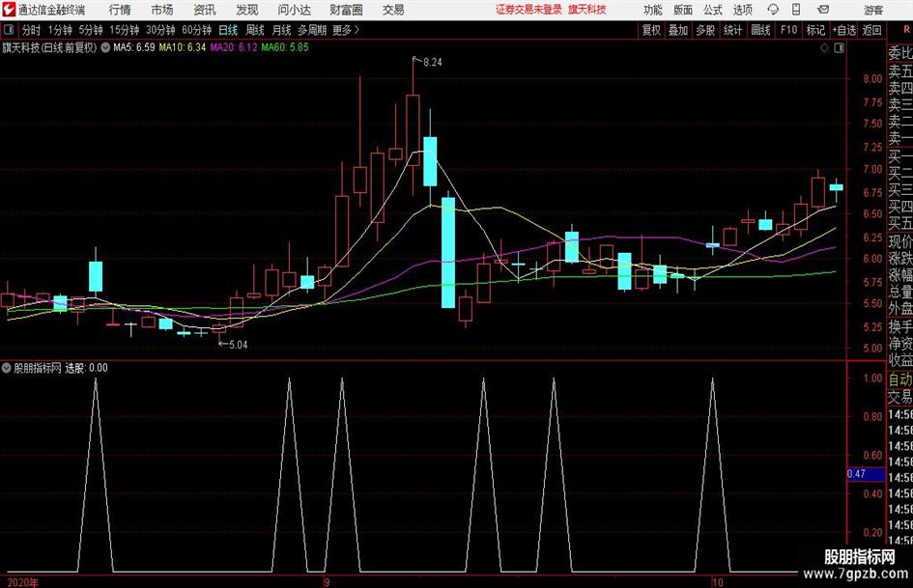
Task: Click the 复权 toolbar button
Action: click(651, 30)
